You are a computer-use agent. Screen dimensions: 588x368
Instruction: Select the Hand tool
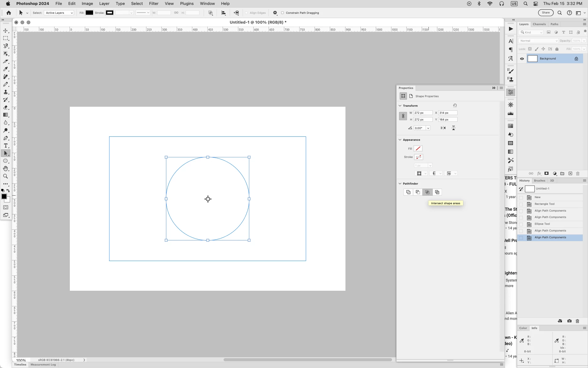(x=6, y=169)
